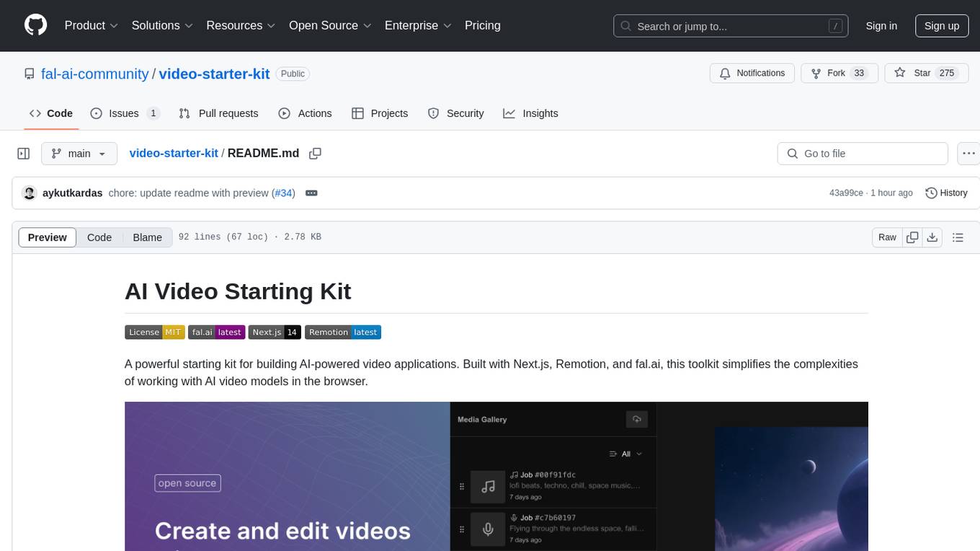Open the README outline icon
This screenshot has width=980, height=551.
pos(958,237)
